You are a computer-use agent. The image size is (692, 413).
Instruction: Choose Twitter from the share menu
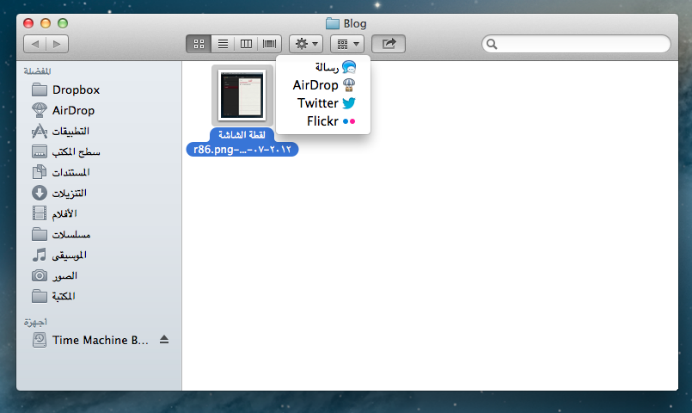tap(326, 103)
